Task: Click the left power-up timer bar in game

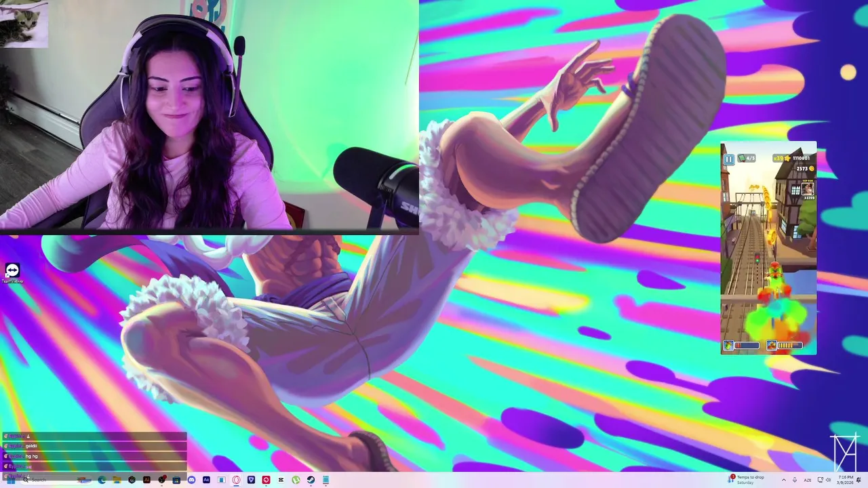Action: tap(747, 346)
